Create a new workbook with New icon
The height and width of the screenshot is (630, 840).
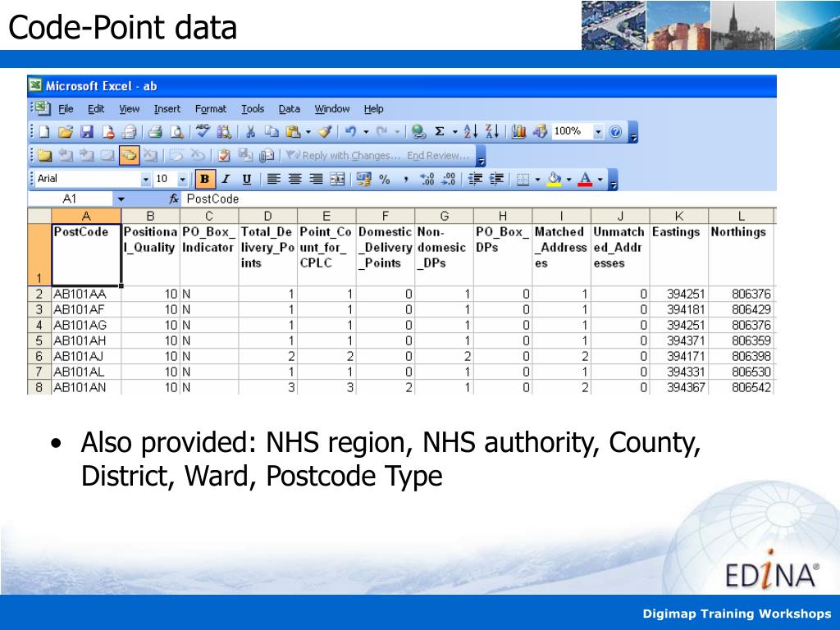[x=44, y=132]
